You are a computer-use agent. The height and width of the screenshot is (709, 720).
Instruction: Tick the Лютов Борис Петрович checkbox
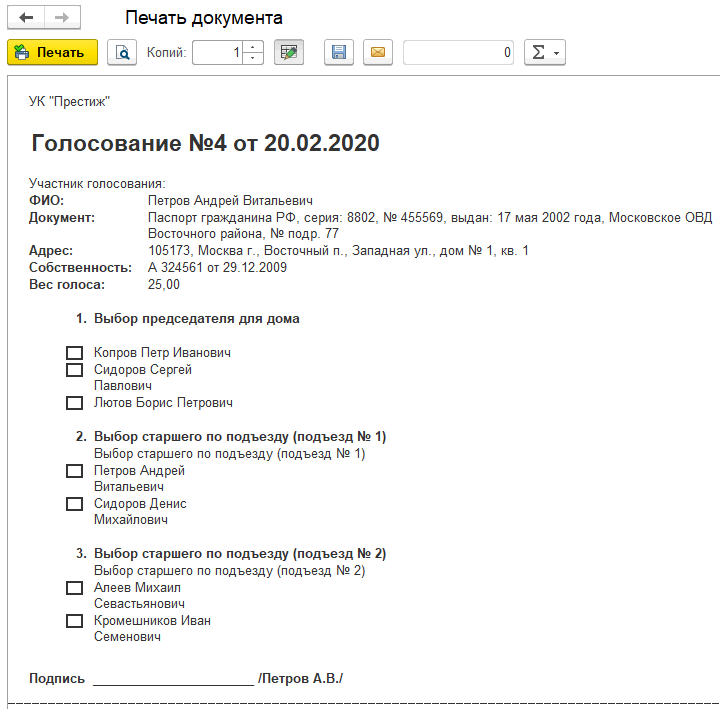coord(74,403)
